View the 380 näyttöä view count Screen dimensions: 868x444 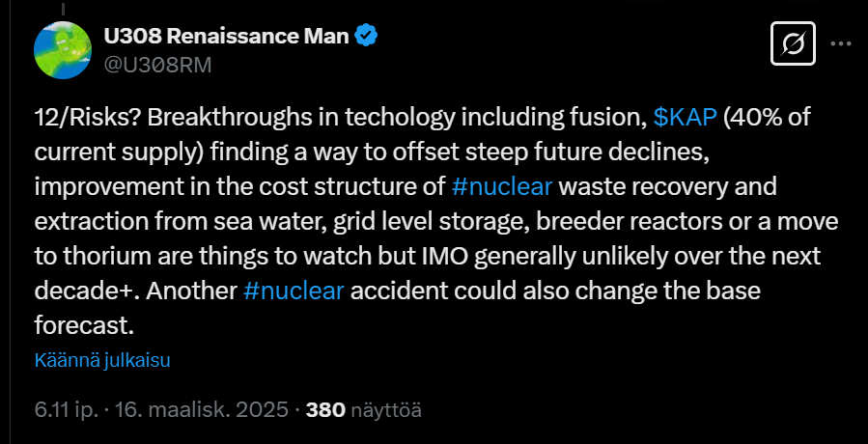click(x=364, y=410)
